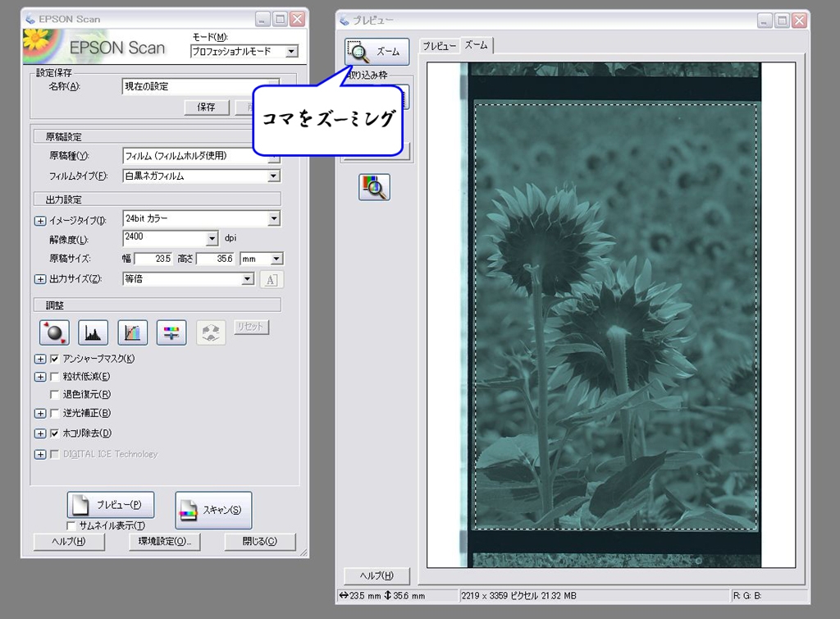Click the densitometer color magnifier icon
This screenshot has width=840, height=619.
[x=374, y=187]
